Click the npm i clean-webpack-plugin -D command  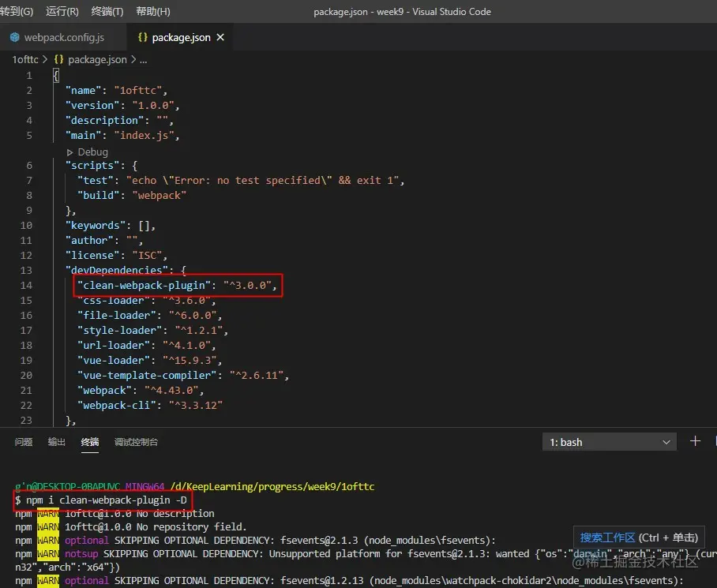click(106, 500)
